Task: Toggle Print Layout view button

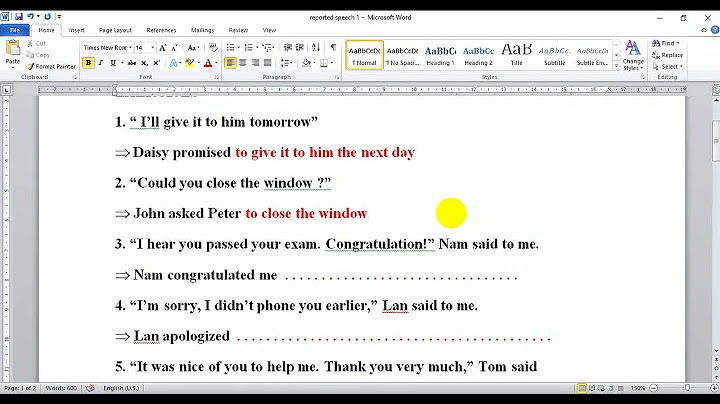Action: point(582,388)
